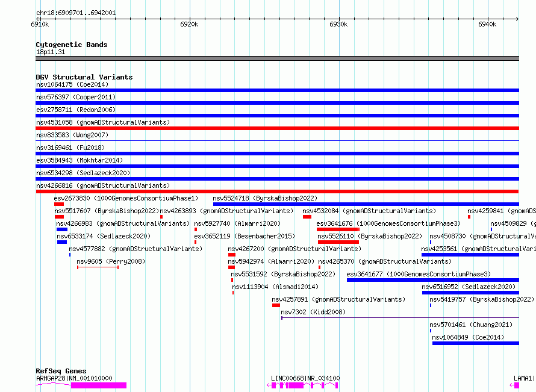Click nsv4267200 gnomAD variant label
Image resolution: width=536 pixels, height=392 pixels.
click(294, 249)
